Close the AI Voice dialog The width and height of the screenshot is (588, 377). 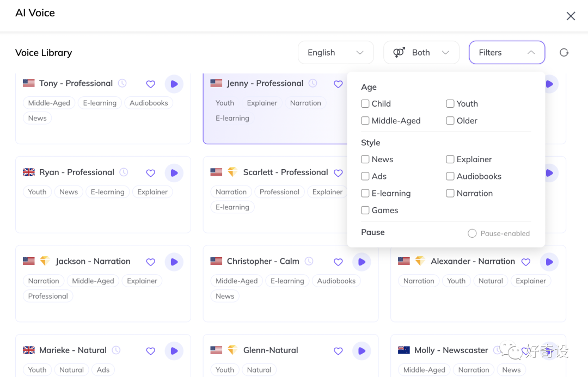[x=571, y=16]
